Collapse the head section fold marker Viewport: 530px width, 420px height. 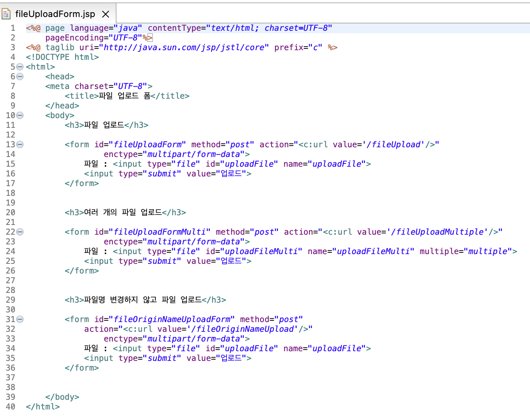tap(19, 76)
